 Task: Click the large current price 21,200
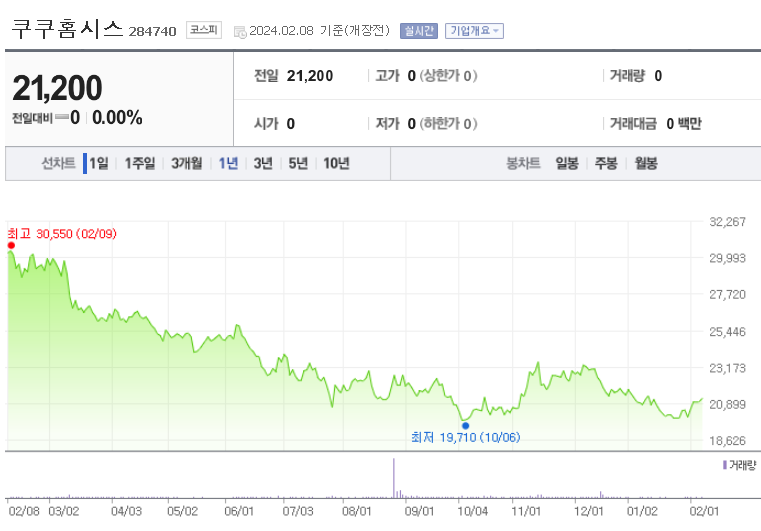point(57,88)
